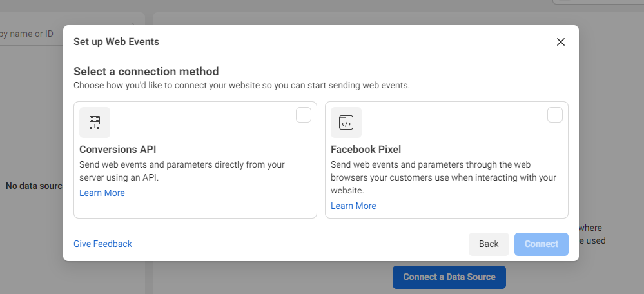Click the blue Connect button
The height and width of the screenshot is (294, 644).
click(542, 244)
